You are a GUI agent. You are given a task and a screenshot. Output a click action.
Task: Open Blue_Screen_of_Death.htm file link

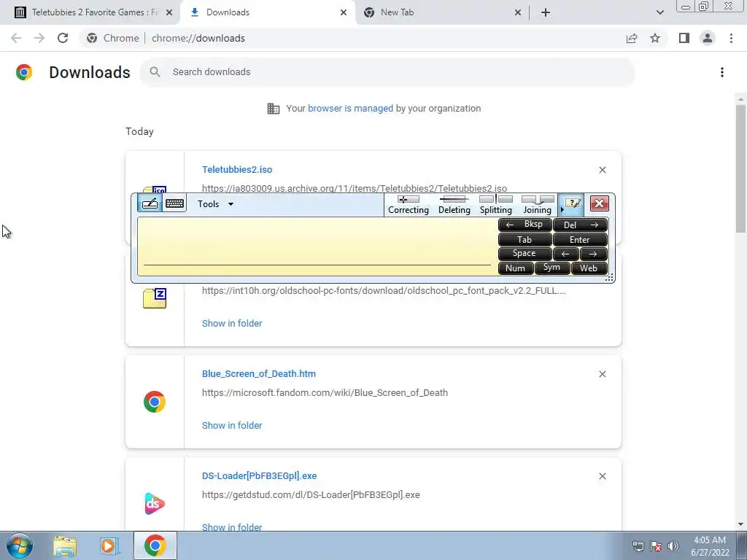[x=259, y=374]
